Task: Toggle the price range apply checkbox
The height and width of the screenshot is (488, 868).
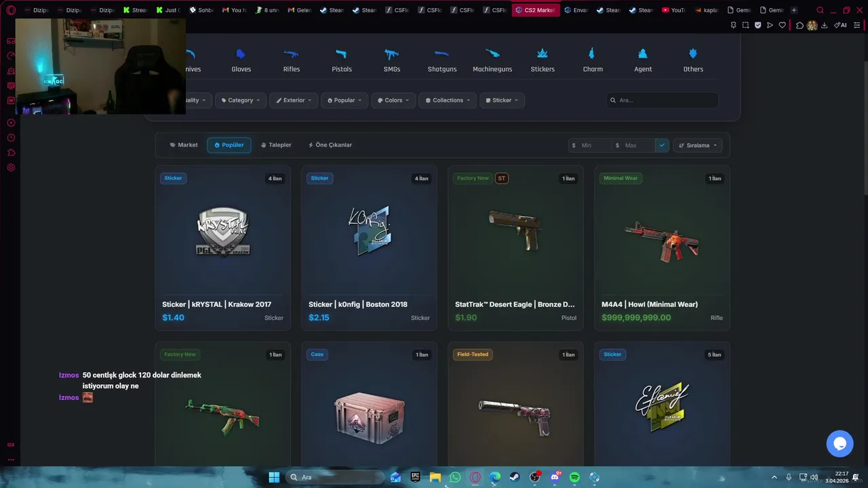Action: pos(662,145)
